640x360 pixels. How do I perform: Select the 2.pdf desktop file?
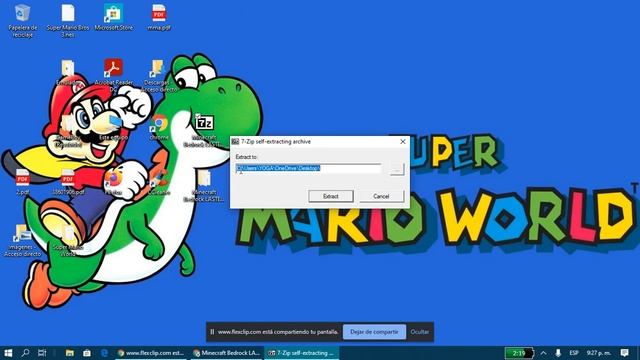pos(22,182)
